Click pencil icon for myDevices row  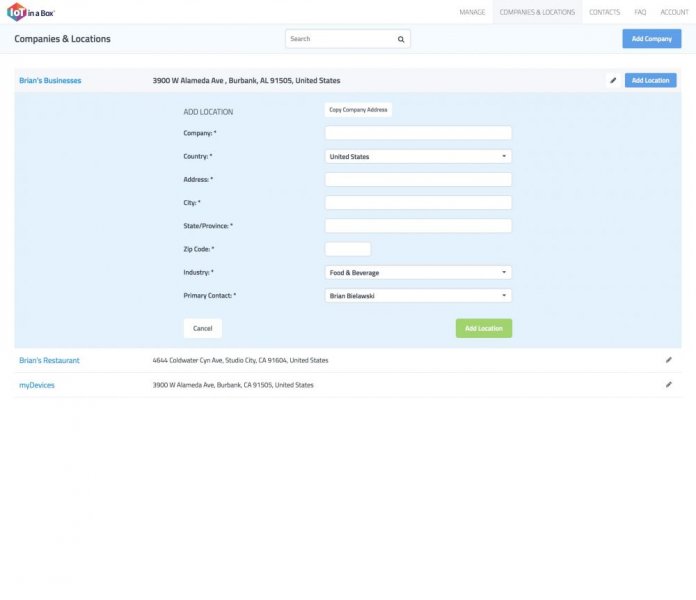669,384
